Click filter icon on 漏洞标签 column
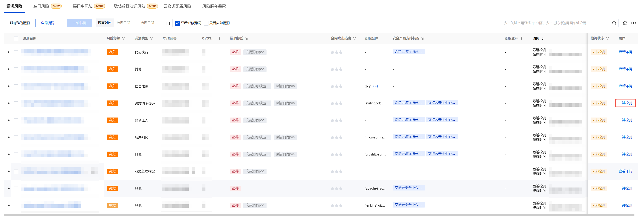Image resolution: width=644 pixels, height=218 pixels. [x=247, y=38]
